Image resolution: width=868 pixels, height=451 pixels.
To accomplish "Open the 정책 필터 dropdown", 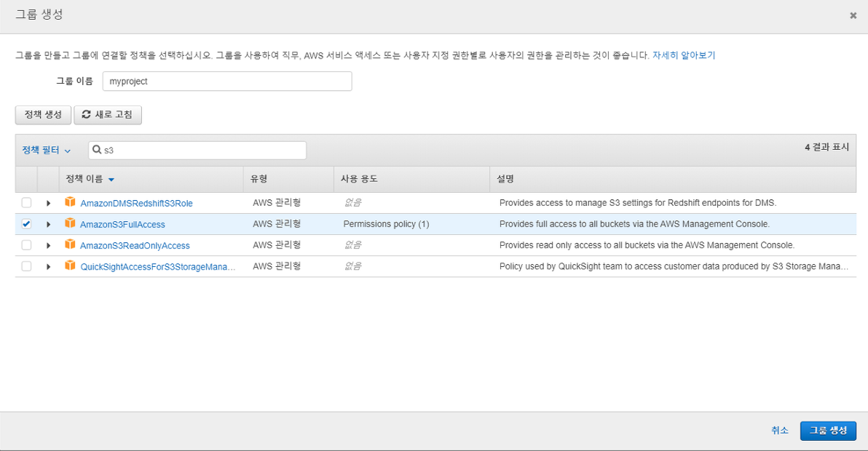I will tap(47, 151).
